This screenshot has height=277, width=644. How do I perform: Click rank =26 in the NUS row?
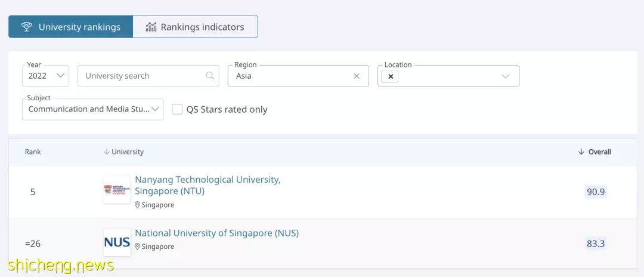click(33, 244)
